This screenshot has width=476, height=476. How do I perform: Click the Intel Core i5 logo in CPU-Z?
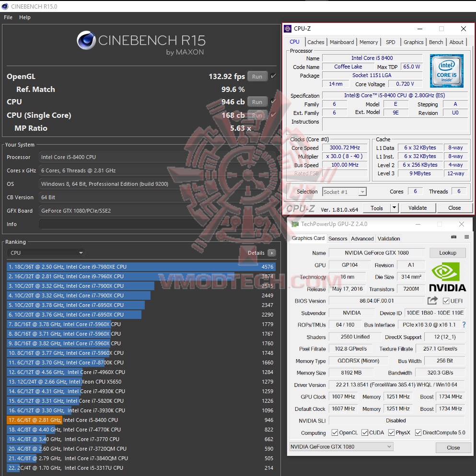[446, 71]
